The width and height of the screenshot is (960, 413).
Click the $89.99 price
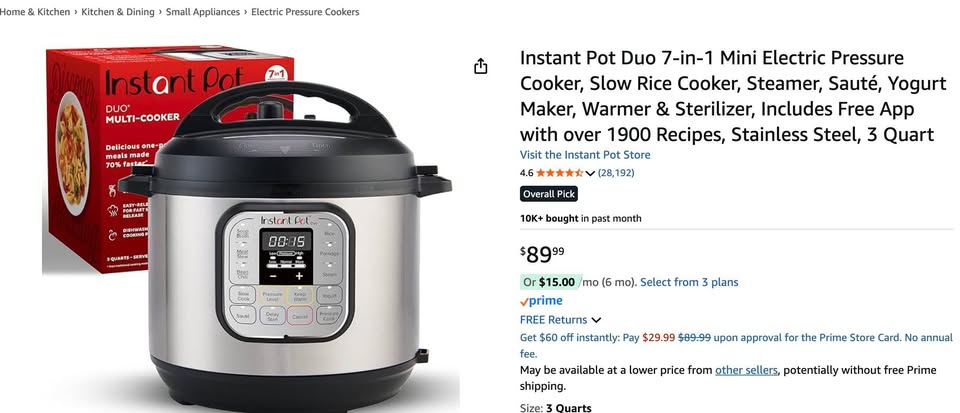click(542, 254)
